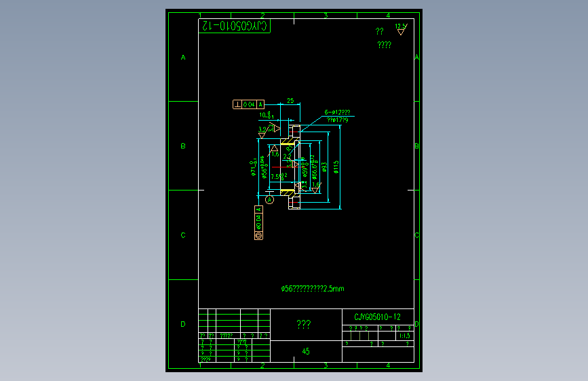
Task: Click the 1.6 roughness symbol inside bore
Action: [275, 151]
